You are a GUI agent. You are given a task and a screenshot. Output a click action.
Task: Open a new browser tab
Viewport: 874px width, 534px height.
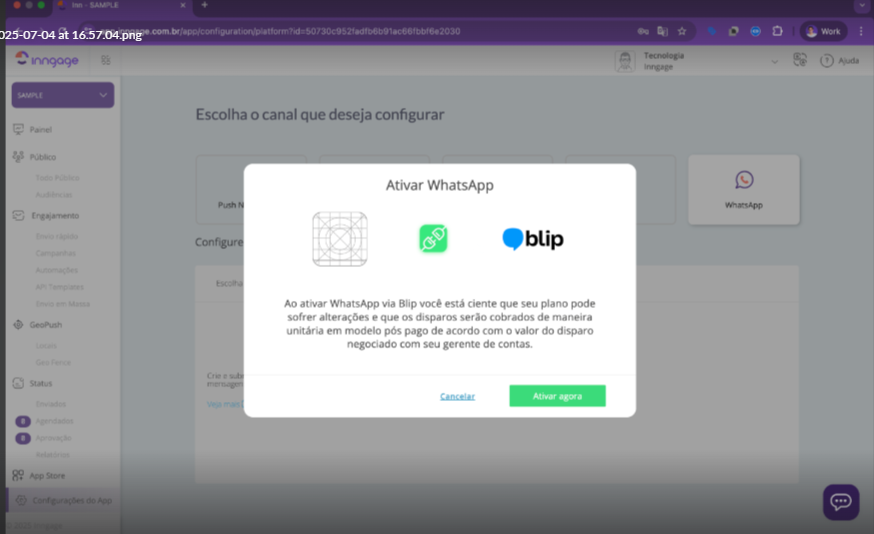(x=205, y=5)
